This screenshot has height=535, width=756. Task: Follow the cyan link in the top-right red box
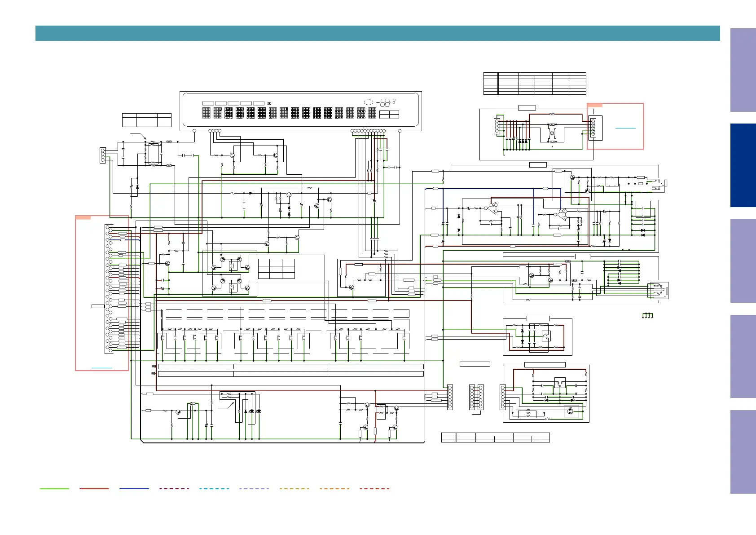[x=625, y=128]
